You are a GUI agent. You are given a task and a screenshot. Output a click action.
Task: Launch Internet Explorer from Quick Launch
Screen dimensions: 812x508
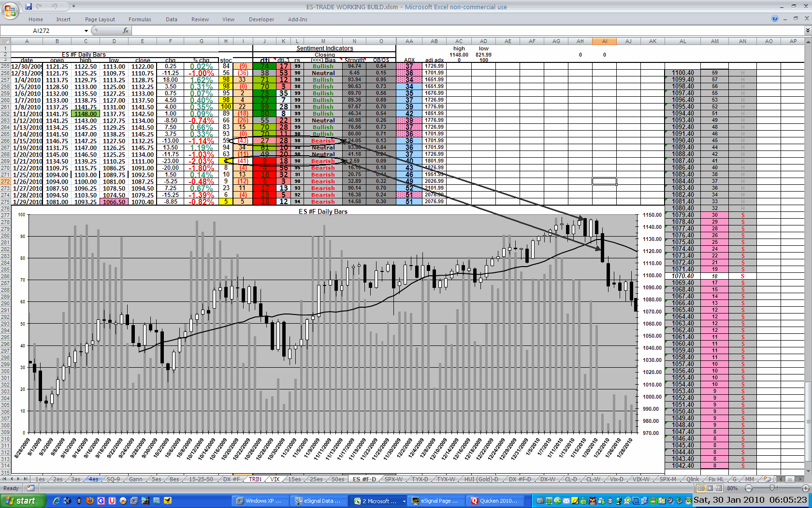(57, 501)
